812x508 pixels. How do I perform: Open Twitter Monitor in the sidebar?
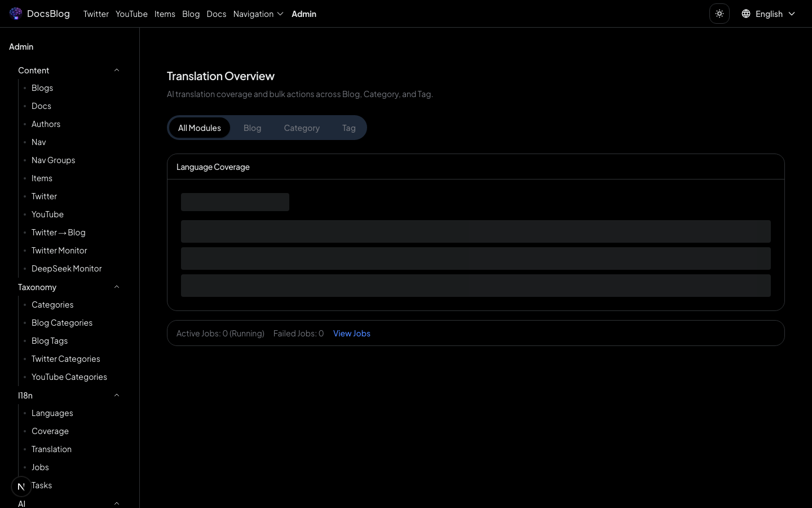click(59, 251)
